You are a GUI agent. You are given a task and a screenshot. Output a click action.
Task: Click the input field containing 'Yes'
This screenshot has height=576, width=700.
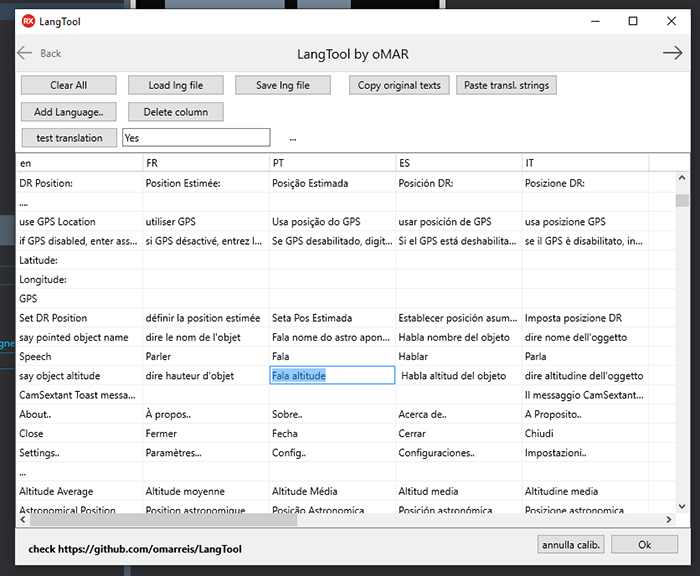pyautogui.click(x=196, y=138)
